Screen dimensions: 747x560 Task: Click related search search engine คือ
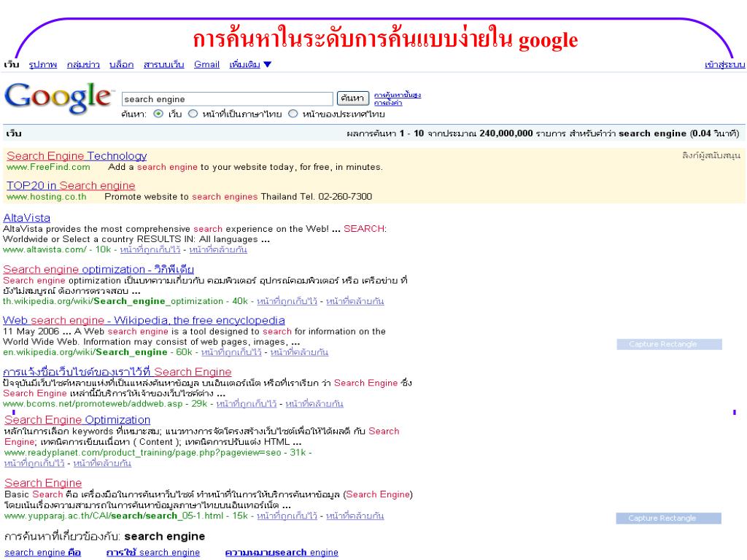(43, 553)
